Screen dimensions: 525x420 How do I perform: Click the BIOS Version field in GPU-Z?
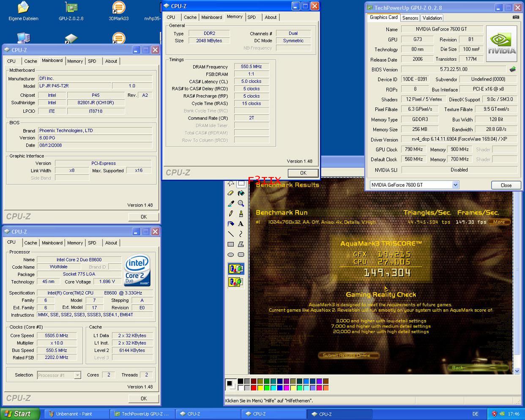point(453,69)
